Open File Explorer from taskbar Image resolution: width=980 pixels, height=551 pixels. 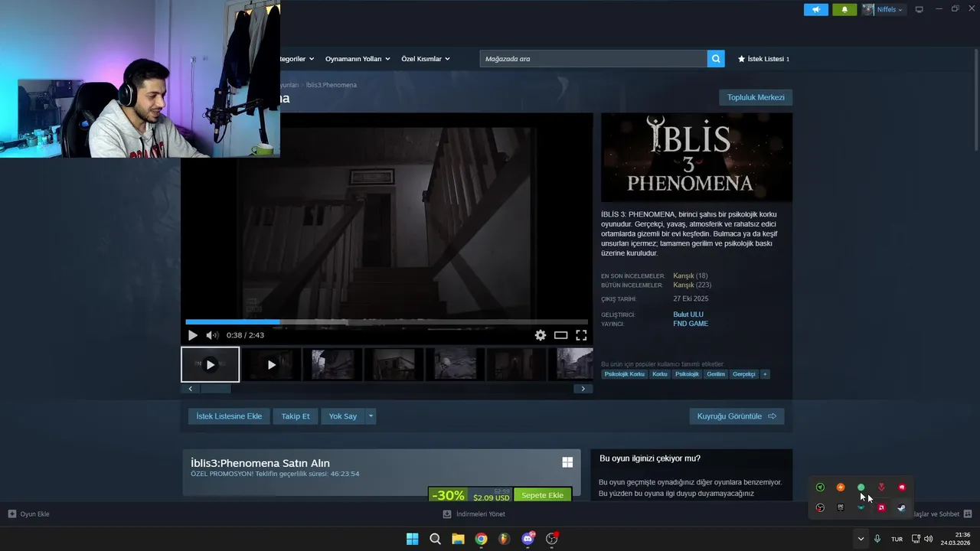pyautogui.click(x=458, y=539)
